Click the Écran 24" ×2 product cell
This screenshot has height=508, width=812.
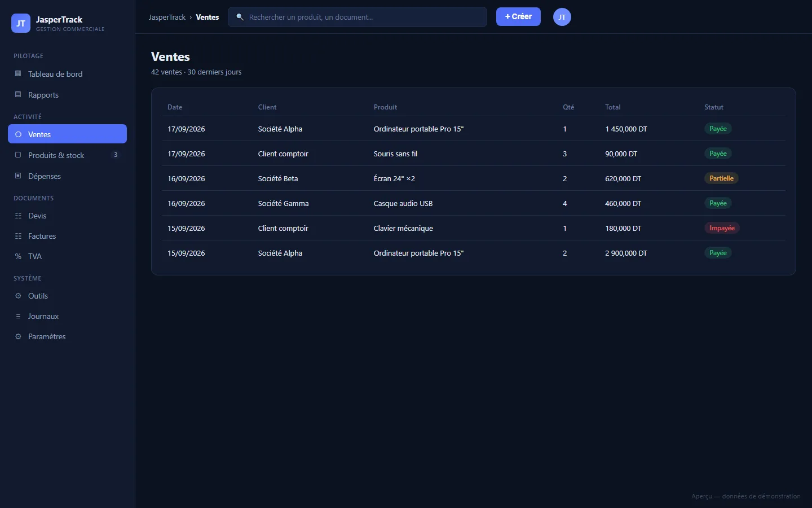394,178
